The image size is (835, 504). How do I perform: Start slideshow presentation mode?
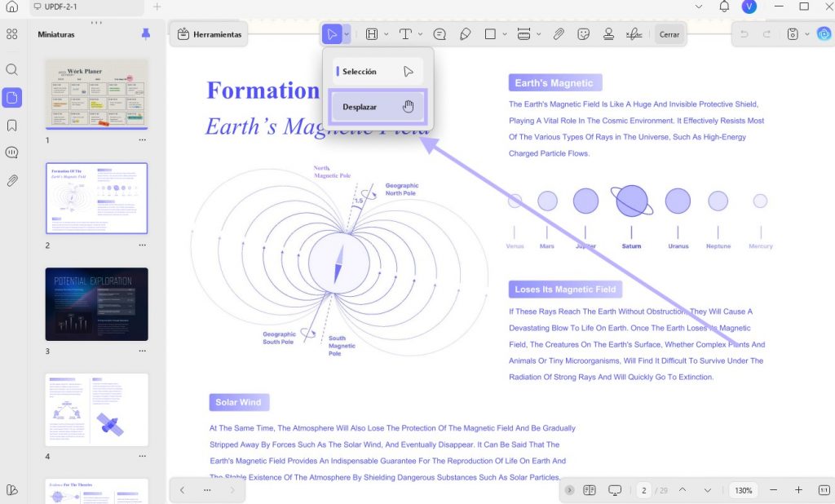(x=615, y=489)
